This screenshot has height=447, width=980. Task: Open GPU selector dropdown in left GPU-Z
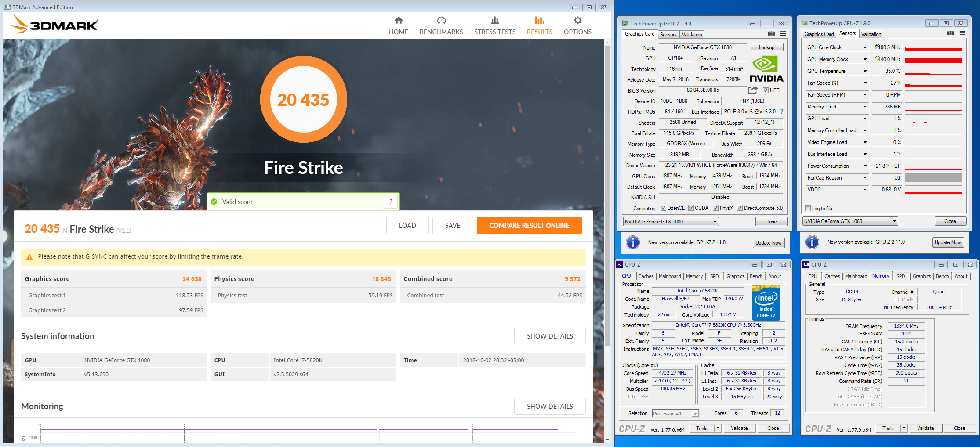715,222
